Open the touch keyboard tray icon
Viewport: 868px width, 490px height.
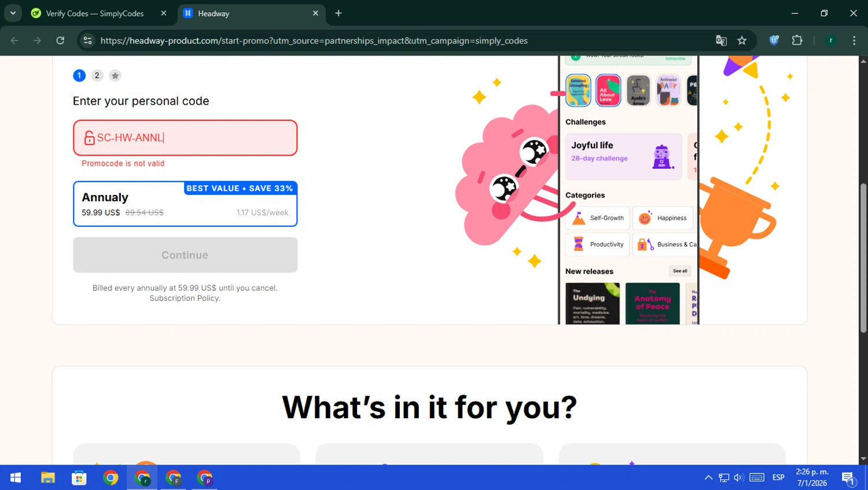(757, 477)
